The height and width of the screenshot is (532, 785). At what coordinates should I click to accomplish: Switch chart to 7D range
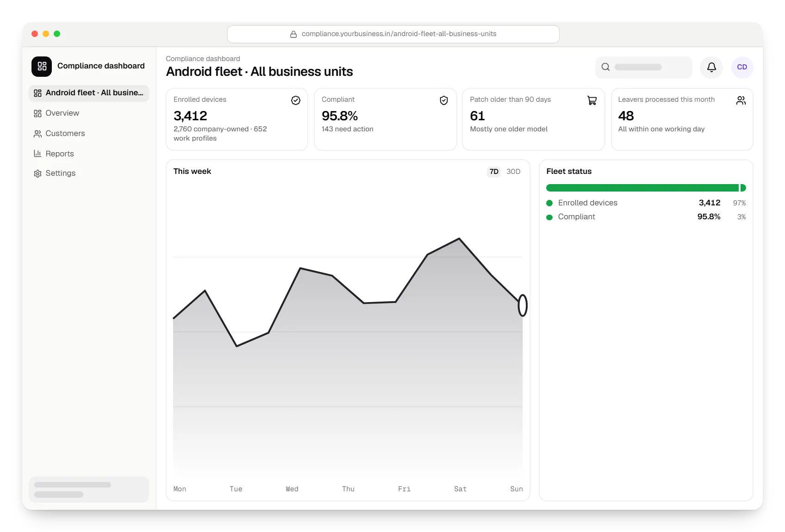(494, 172)
